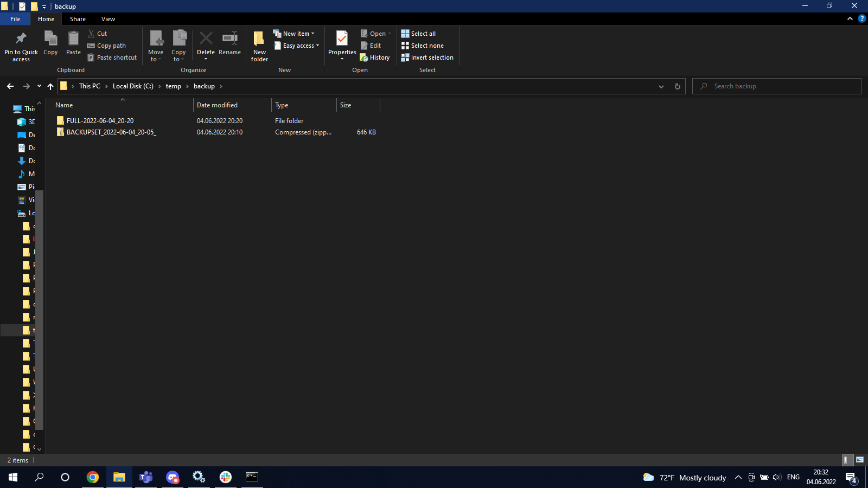Open the Copy to dropdown
The height and width of the screenshot is (488, 868).
[x=178, y=56]
